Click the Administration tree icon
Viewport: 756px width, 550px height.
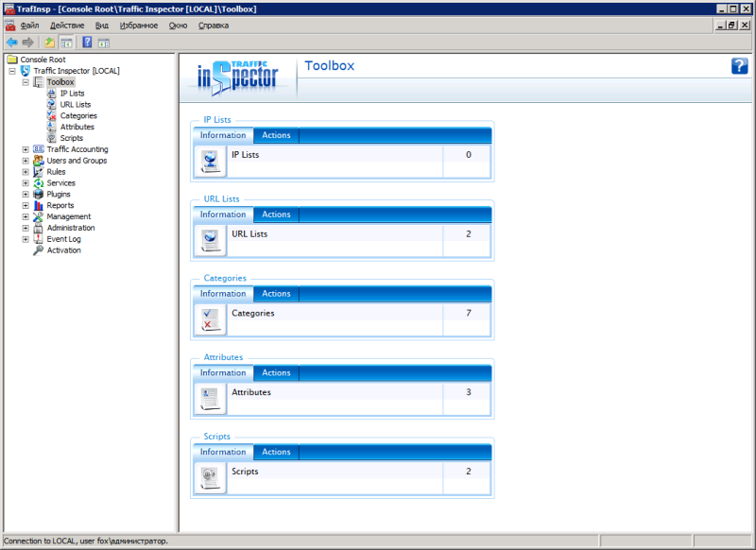(38, 228)
